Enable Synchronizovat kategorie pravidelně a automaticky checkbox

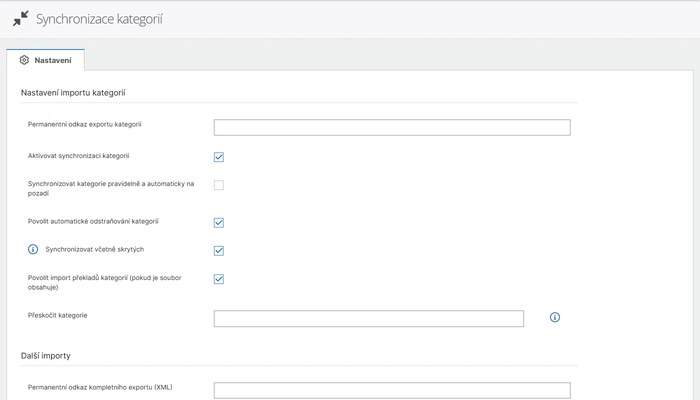tap(219, 185)
